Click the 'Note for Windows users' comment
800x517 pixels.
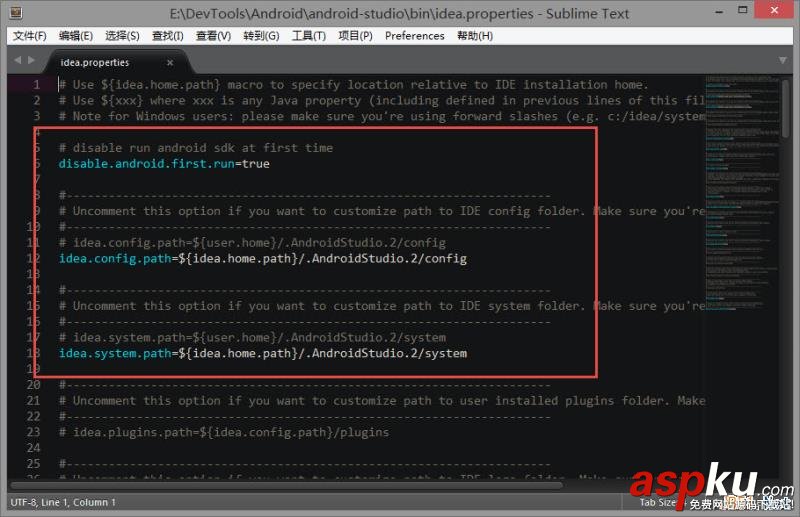[382, 116]
